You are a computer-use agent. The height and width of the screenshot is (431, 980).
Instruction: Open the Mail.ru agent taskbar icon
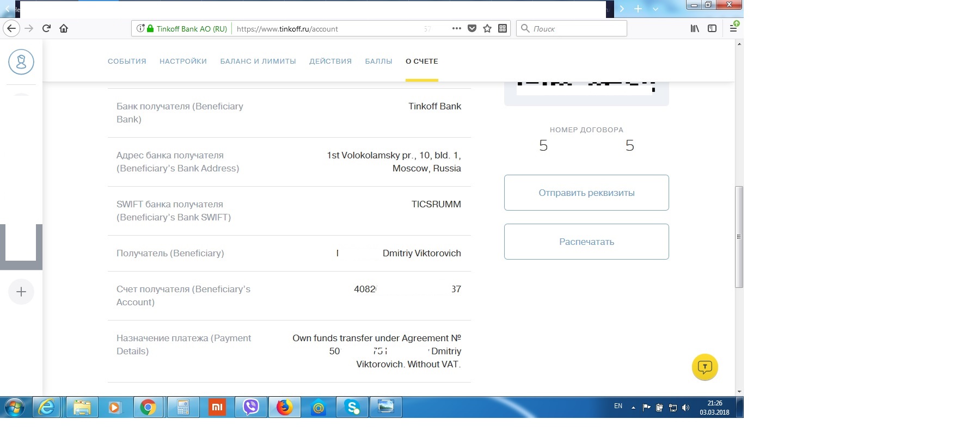[x=318, y=407]
